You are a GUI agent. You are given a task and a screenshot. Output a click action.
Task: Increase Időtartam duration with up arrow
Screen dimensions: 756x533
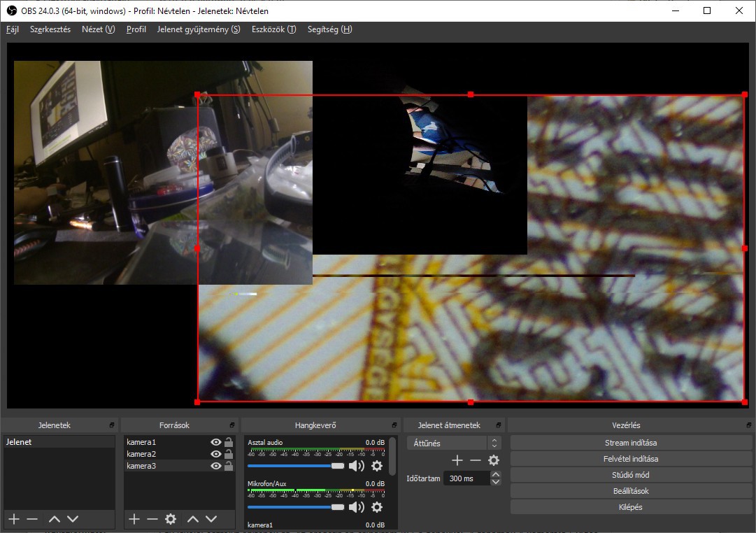tap(496, 475)
